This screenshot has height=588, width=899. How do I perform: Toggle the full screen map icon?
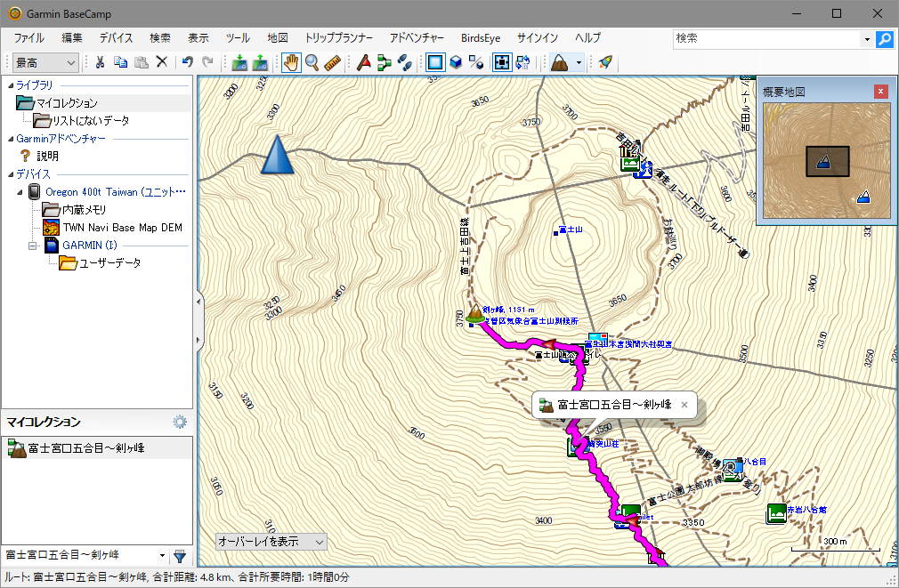(x=502, y=62)
